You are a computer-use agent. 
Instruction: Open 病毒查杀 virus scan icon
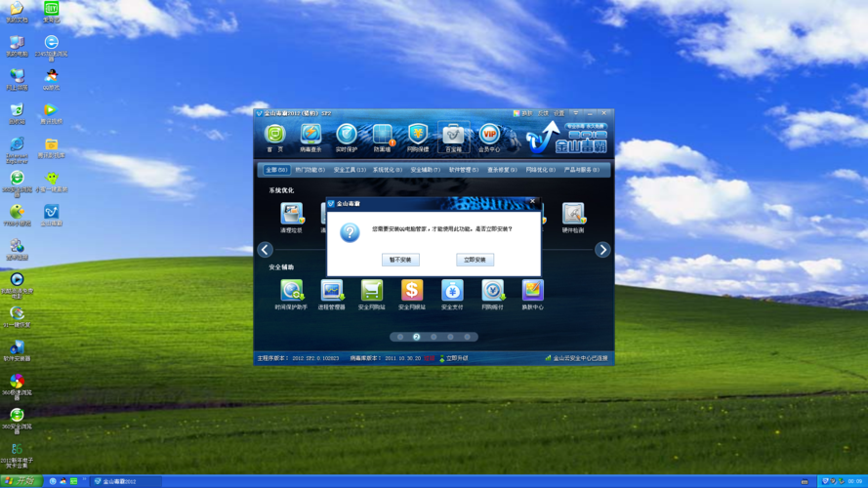[x=310, y=136]
